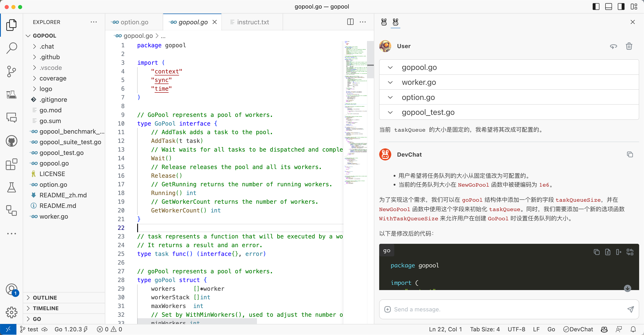
Task: Expand the OUTLINE section
Action: (45, 297)
